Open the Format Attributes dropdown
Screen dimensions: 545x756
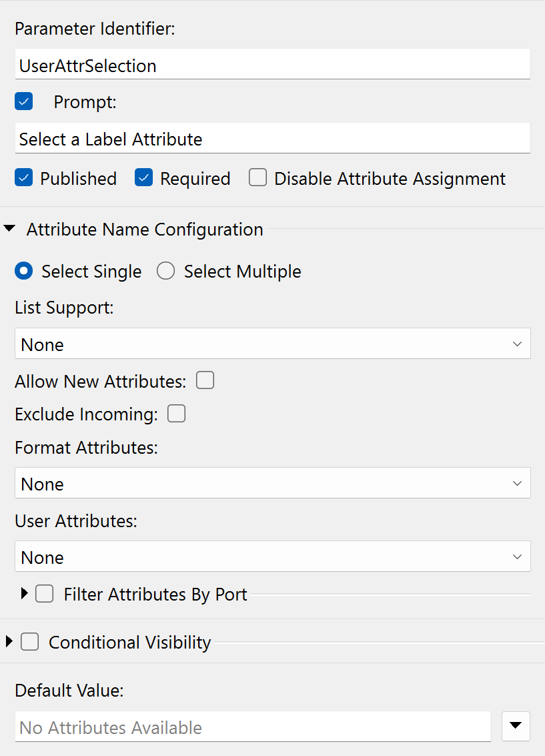click(518, 483)
